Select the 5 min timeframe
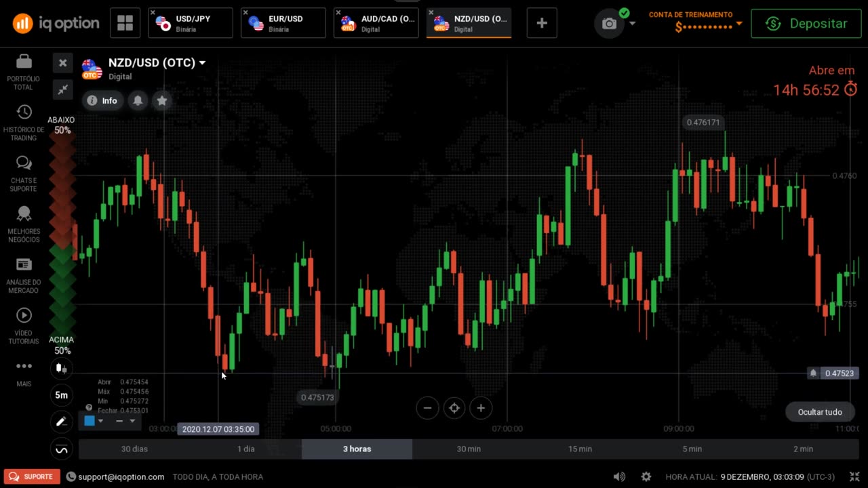Screen dimensions: 868x488 (692, 449)
